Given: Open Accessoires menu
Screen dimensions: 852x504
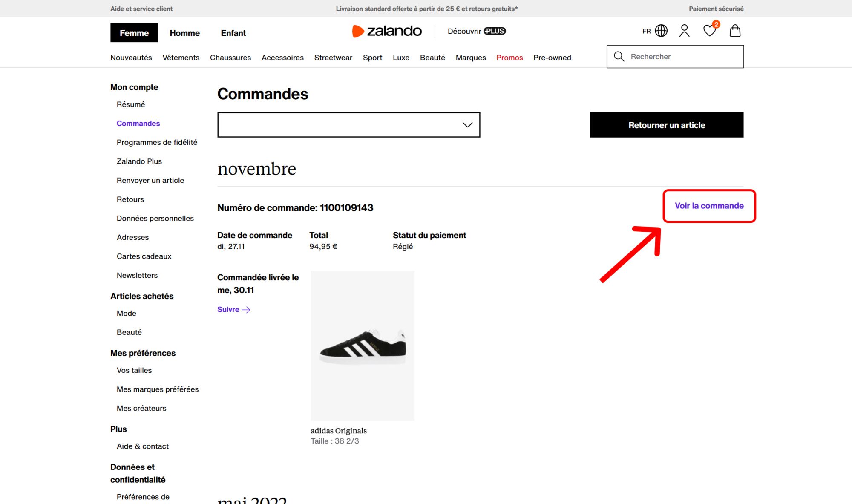Looking at the screenshot, I should 282,58.
